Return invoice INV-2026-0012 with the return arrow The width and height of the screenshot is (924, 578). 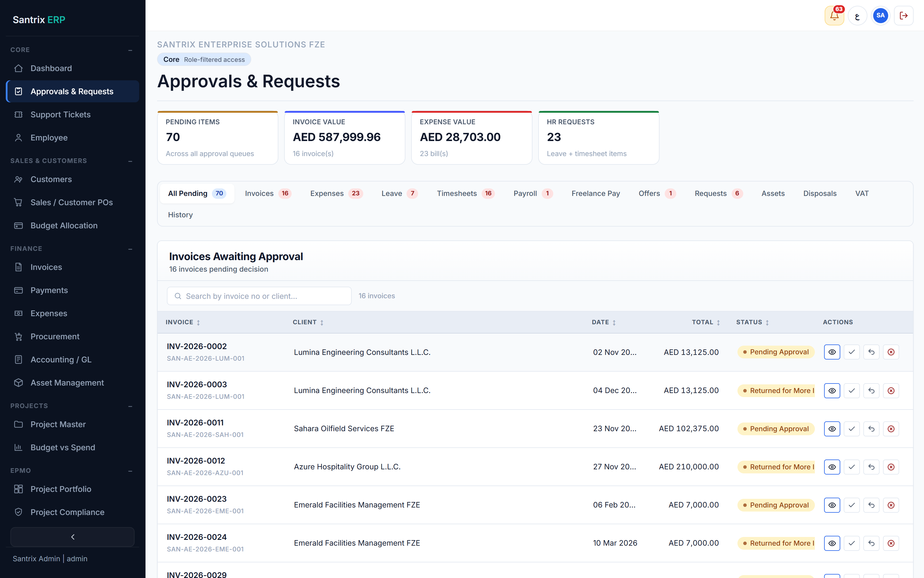coord(871,467)
